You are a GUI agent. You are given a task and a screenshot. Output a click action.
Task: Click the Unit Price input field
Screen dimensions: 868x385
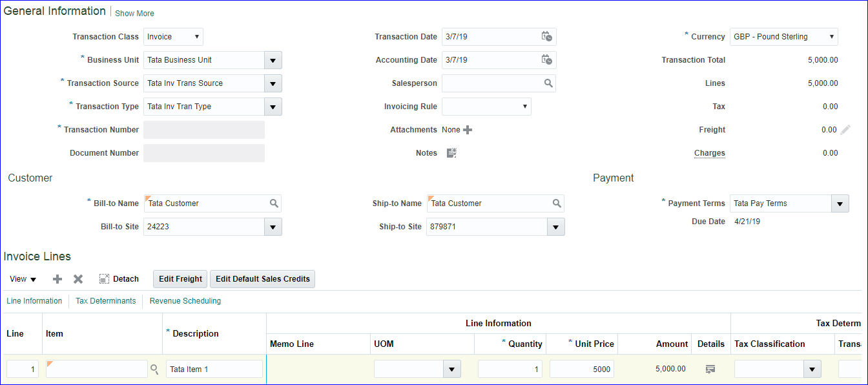tap(581, 369)
